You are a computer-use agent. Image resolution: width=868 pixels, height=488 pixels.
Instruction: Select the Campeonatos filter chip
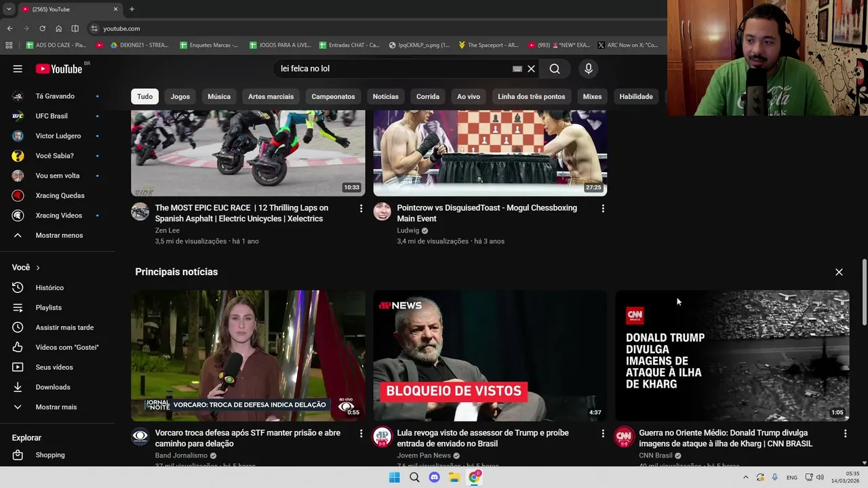333,96
